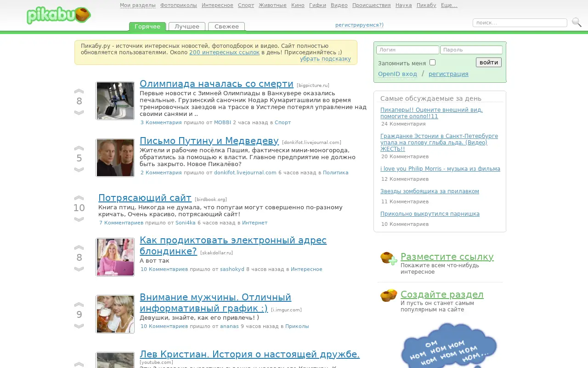This screenshot has height=368, width=588.
Task: Downvote 'Письмо Путину и Медведеву' post
Action: [x=79, y=170]
